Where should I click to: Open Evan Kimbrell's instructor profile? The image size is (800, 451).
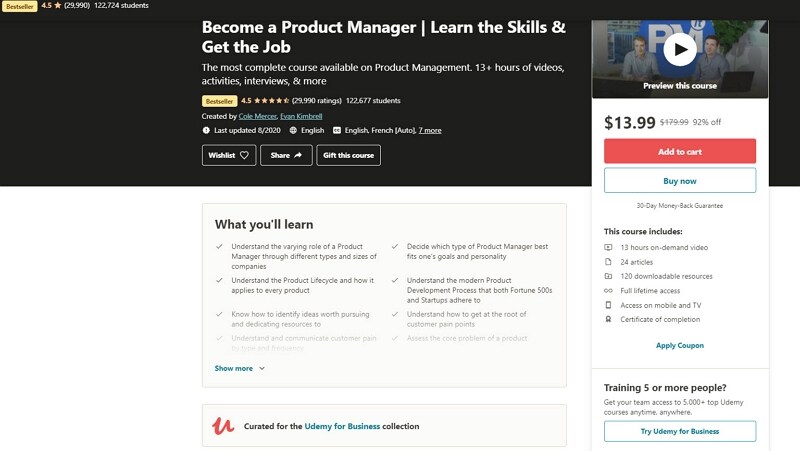[x=301, y=116]
